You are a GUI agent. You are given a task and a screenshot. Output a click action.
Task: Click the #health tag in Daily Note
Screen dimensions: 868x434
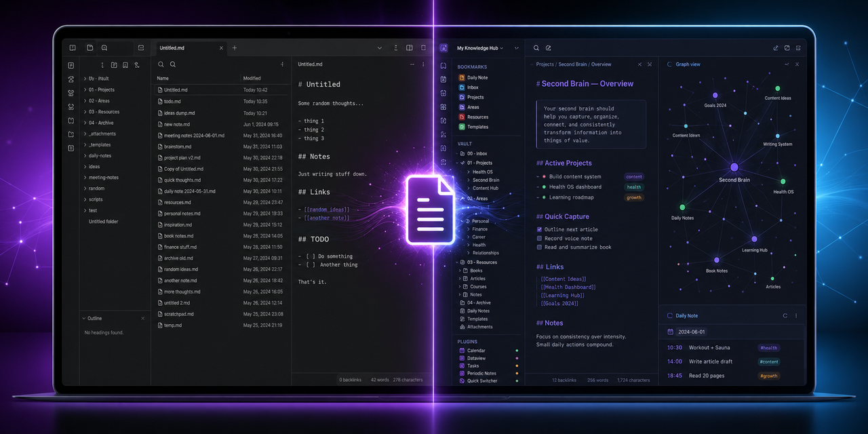click(x=768, y=348)
